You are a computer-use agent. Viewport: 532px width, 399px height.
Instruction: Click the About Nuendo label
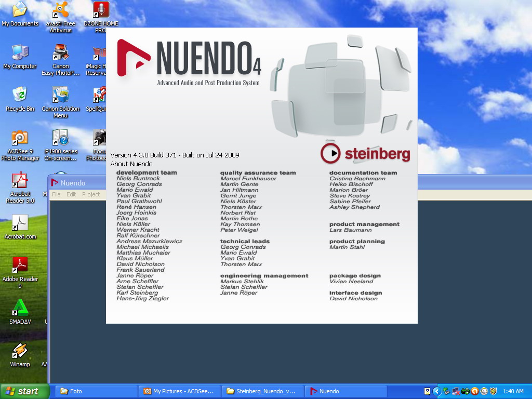point(131,164)
